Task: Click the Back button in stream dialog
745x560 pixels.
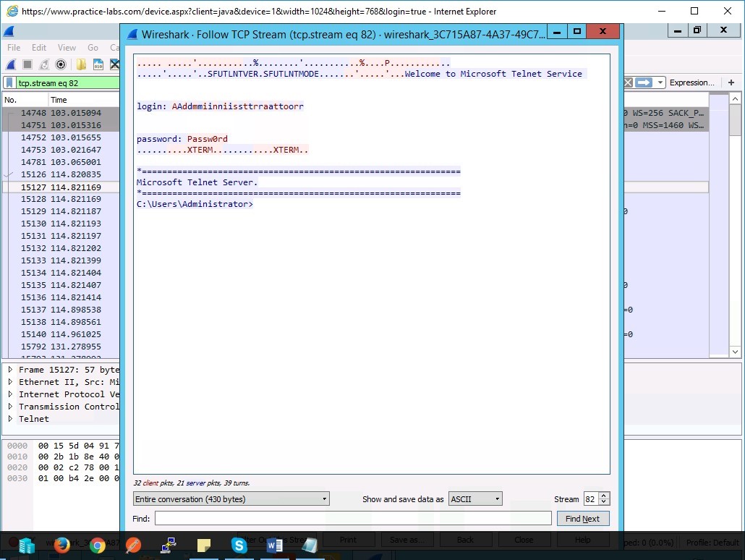Action: point(465,540)
